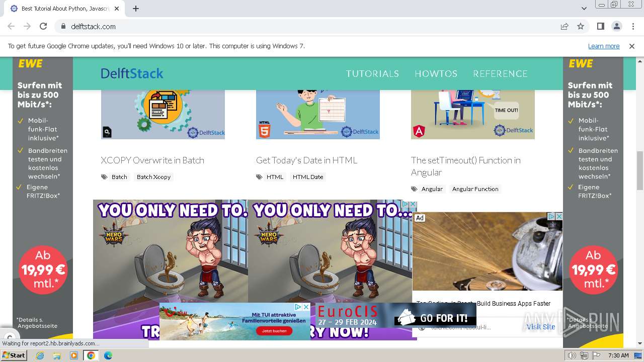Open The setTimeout() Function in Angular article
The image size is (644, 362).
click(466, 166)
